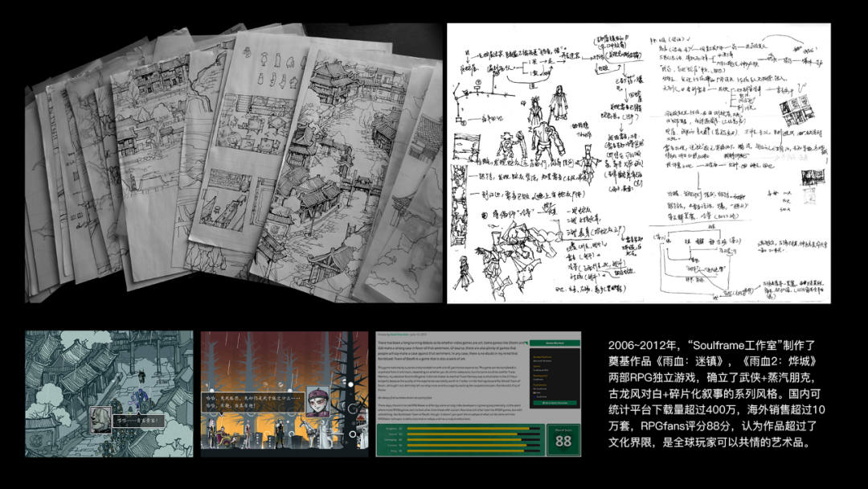Image resolution: width=868 pixels, height=489 pixels.
Task: Open the photo of stacked ink sketch pages
Action: (233, 163)
